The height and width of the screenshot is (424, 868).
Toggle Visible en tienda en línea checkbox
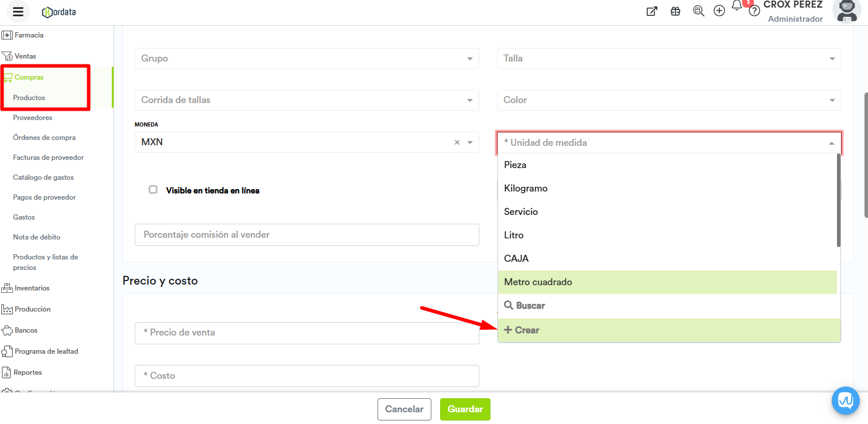coord(153,190)
